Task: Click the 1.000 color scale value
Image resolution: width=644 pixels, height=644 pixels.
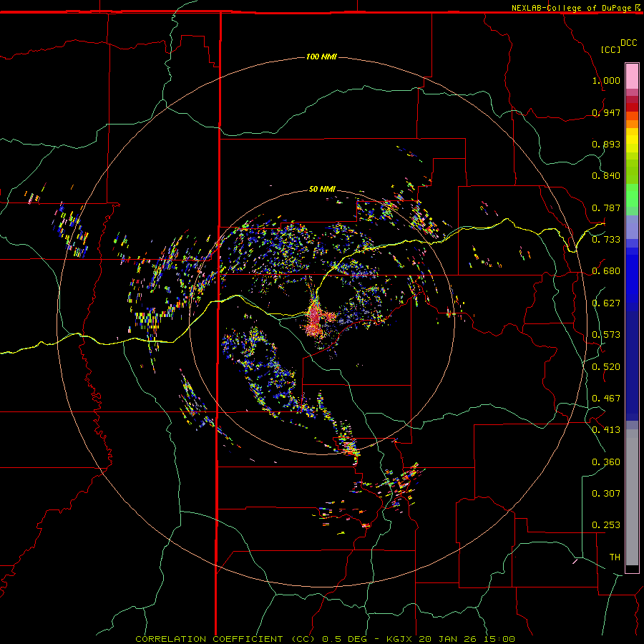Action: click(x=606, y=80)
